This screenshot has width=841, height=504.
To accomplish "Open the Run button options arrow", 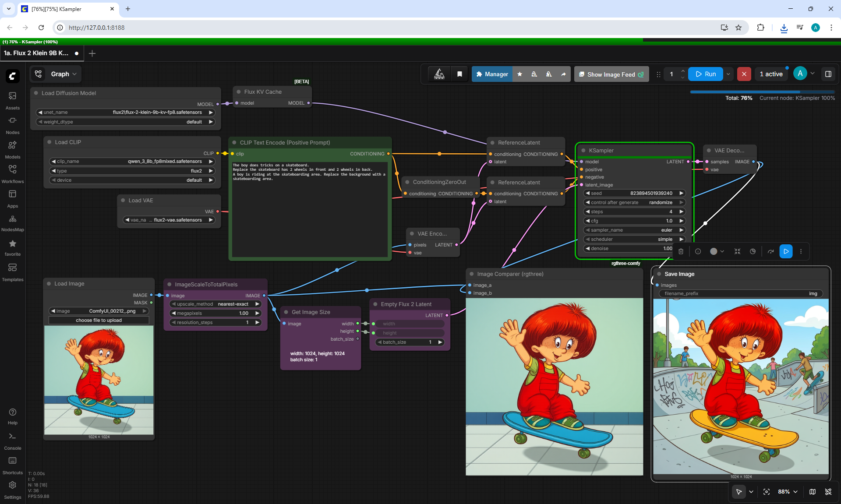I will 728,74.
